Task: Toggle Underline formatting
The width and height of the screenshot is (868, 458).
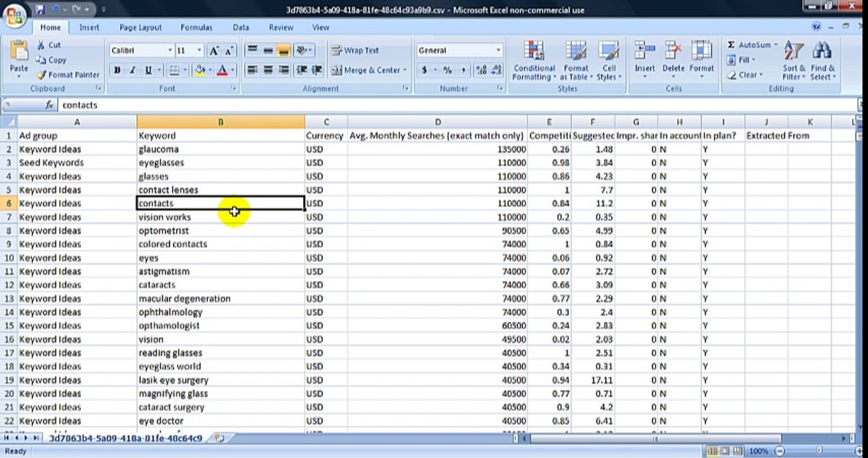Action: 148,70
